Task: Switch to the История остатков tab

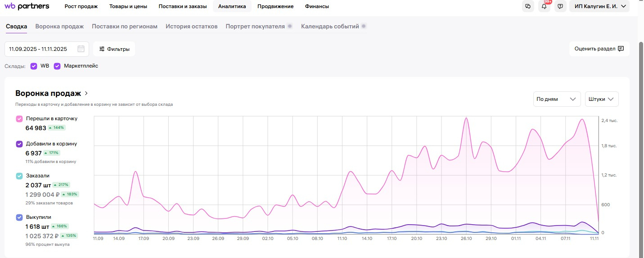Action: click(192, 26)
